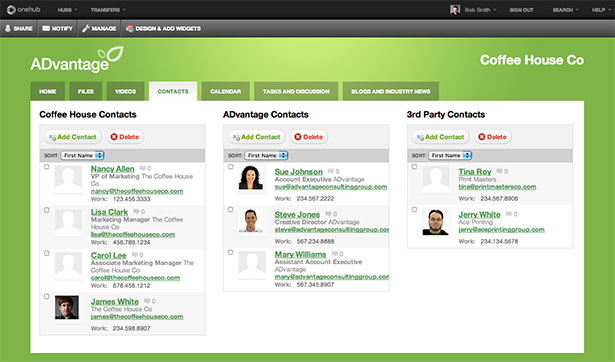Click comment bubble next to Steve Jones

coord(328,214)
